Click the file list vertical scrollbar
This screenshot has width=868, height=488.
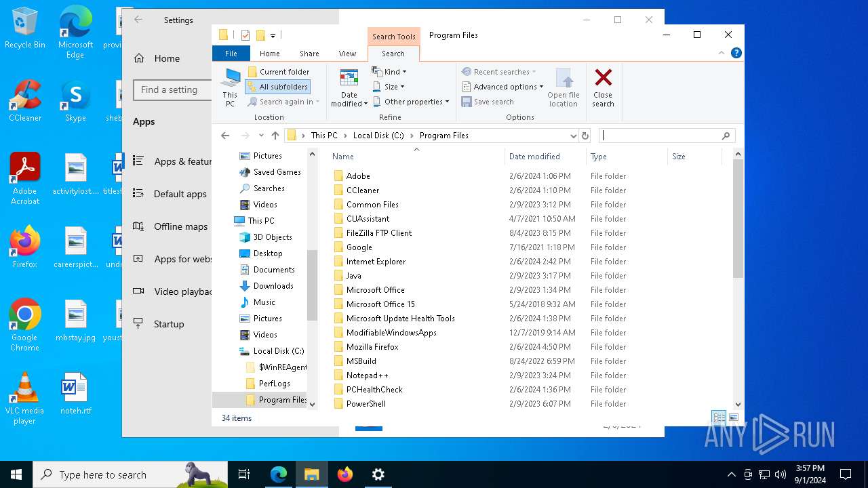click(738, 217)
